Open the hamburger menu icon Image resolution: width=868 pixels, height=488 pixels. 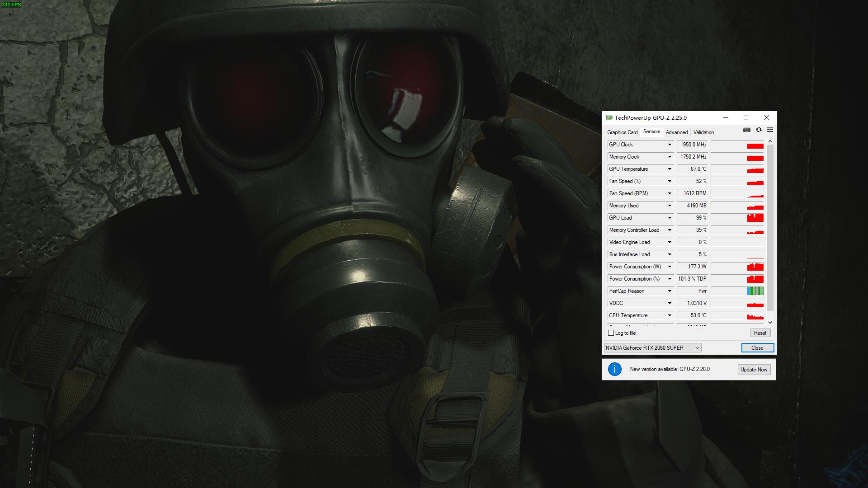[770, 130]
